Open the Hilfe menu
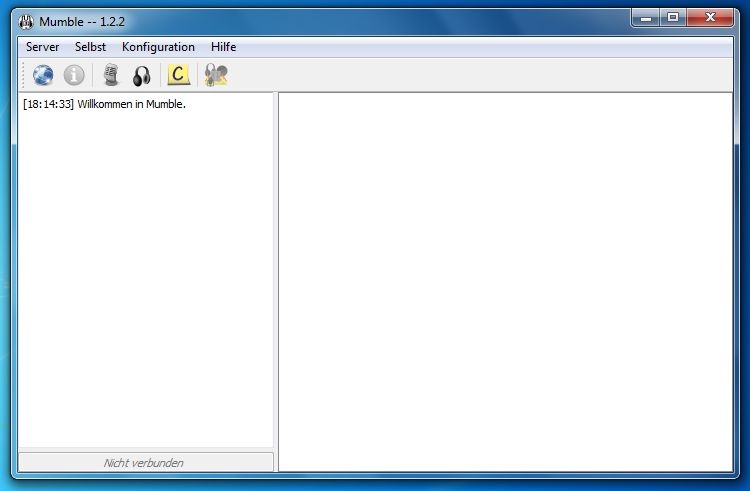The height and width of the screenshot is (491, 750). pos(223,47)
